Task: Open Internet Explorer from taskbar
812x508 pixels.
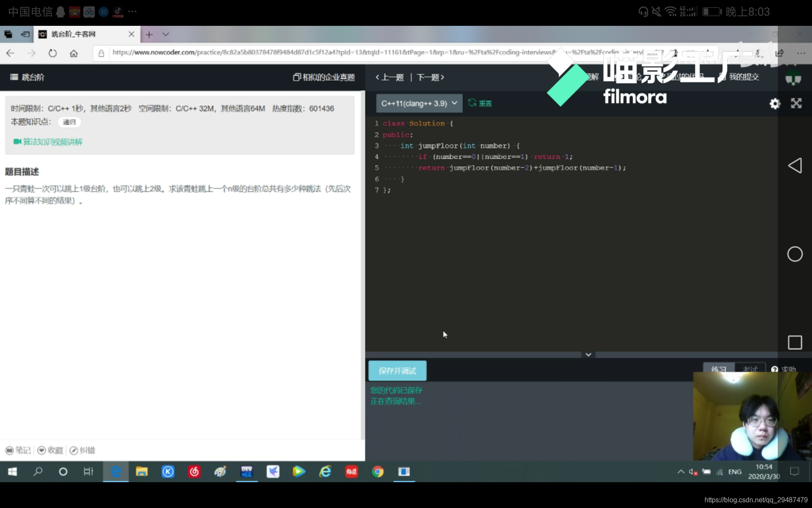Action: point(325,472)
